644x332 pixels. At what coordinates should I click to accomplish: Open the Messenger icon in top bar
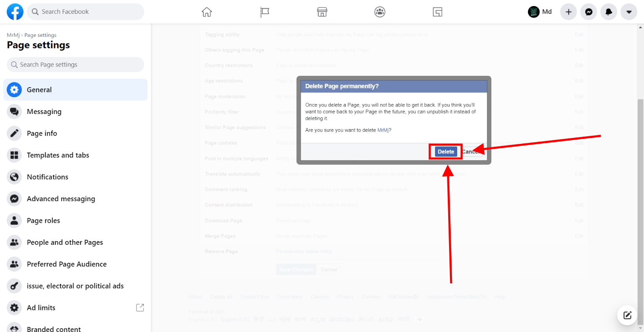[589, 12]
